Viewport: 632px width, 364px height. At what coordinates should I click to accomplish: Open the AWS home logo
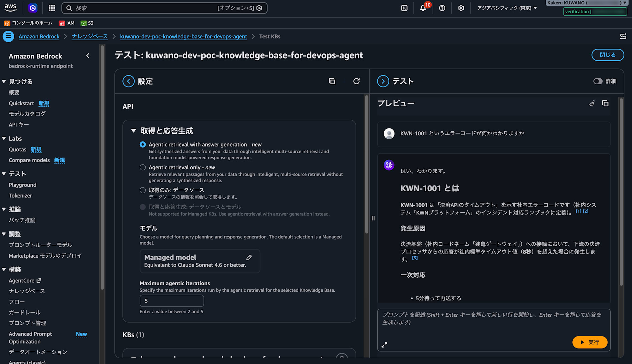tap(10, 8)
